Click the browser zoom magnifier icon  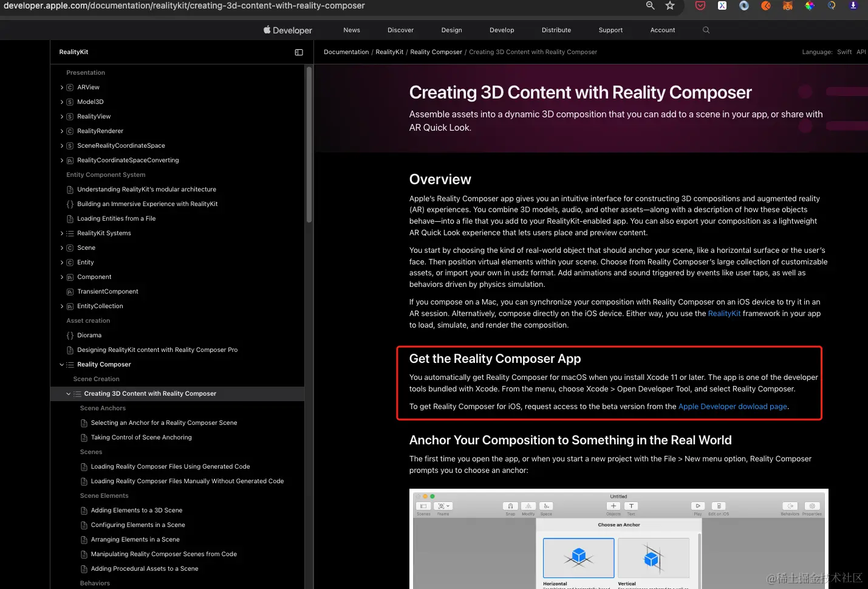tap(650, 5)
